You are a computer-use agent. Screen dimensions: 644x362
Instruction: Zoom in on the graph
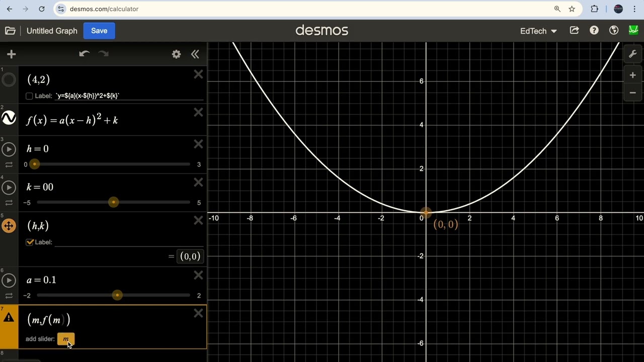[x=633, y=75]
